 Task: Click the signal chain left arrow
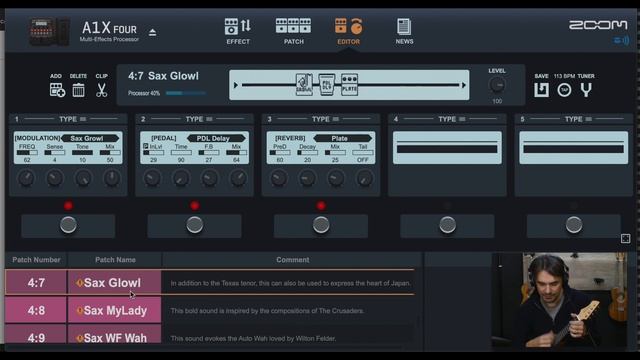236,85
